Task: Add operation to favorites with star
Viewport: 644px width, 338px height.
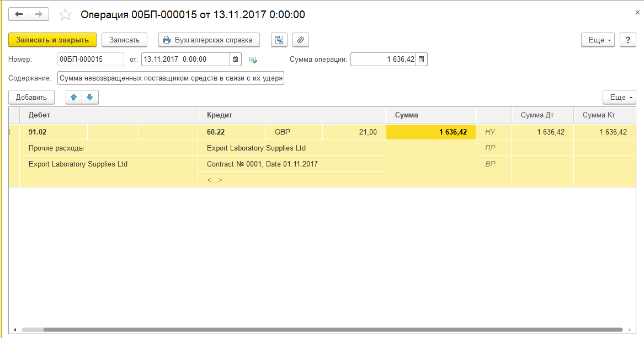Action: [x=65, y=15]
